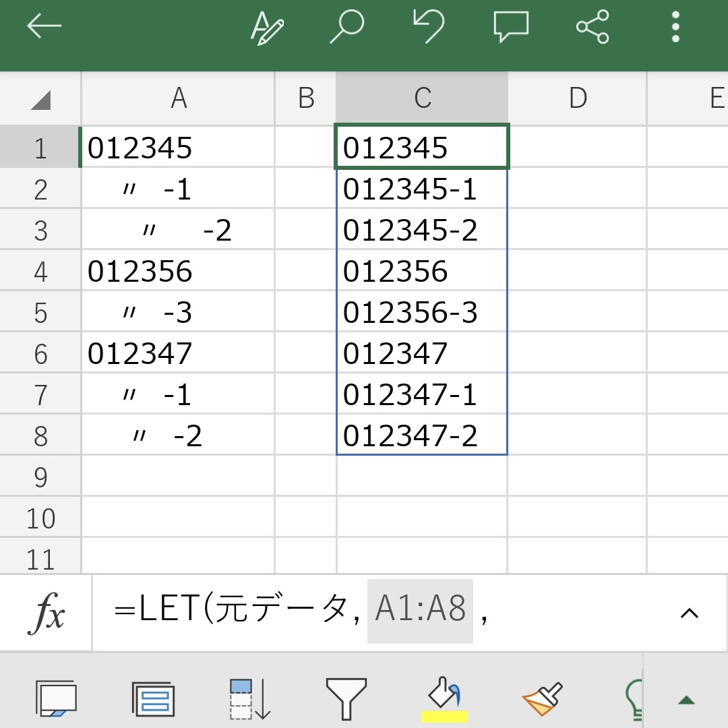Open the text editing pen tool

coord(267,28)
